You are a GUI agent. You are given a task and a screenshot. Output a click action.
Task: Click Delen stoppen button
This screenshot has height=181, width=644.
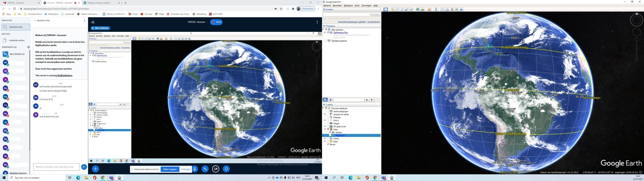click(170, 169)
